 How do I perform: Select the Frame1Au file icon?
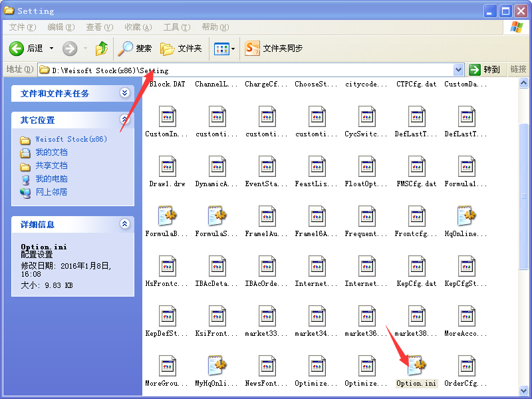click(267, 216)
